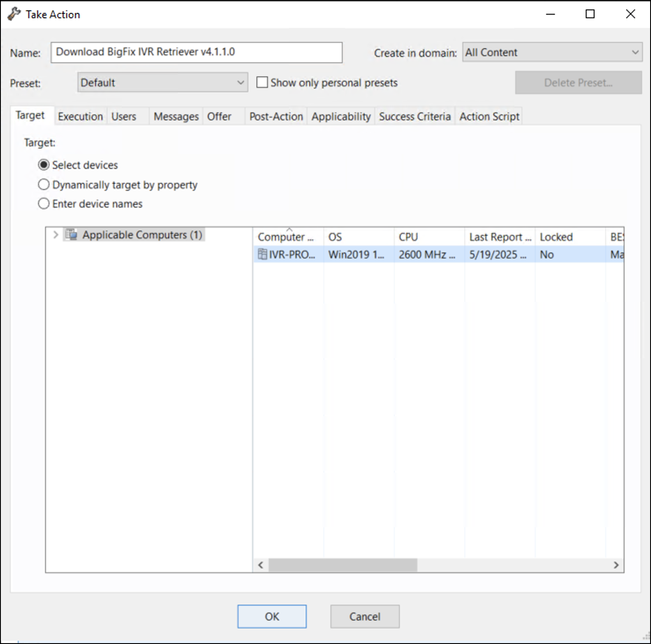The image size is (651, 644).
Task: Close the Take Action dialog window
Action: (630, 14)
